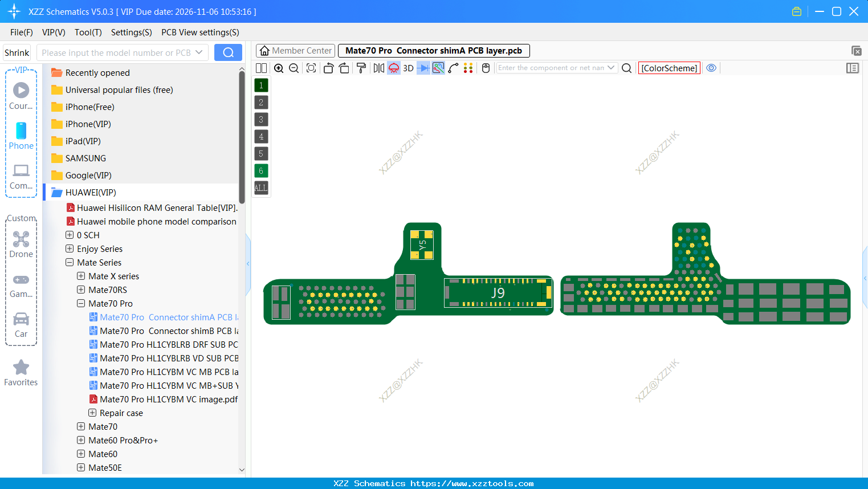Select the Car category
Viewport: 868px width, 489px height.
click(x=21, y=325)
